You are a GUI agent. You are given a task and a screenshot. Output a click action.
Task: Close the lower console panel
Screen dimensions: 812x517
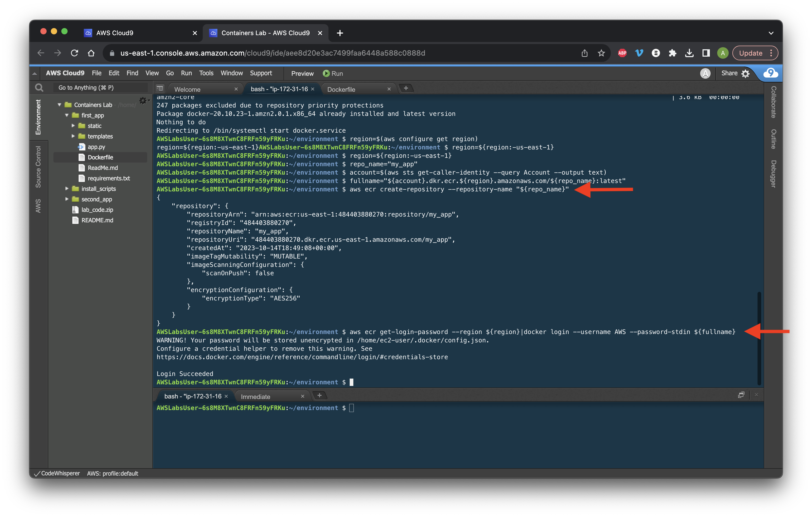[x=756, y=395]
